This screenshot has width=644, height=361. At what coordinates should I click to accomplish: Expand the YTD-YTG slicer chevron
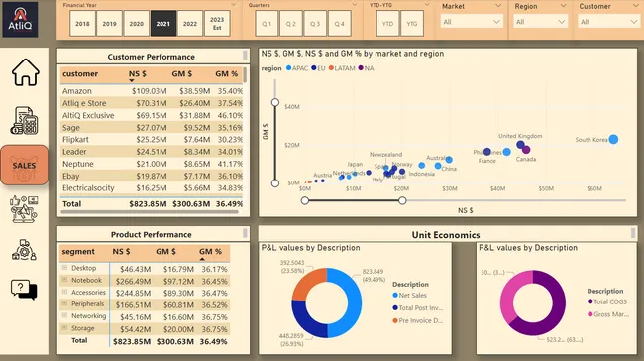(x=427, y=5)
